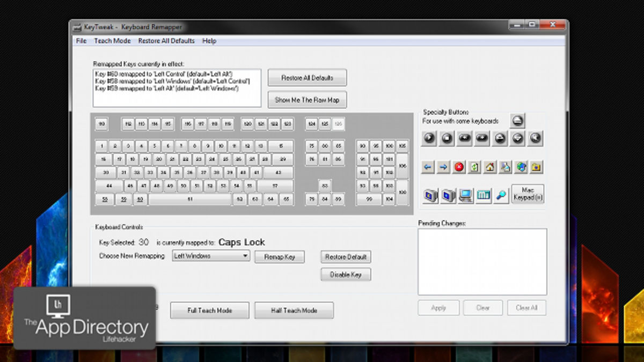This screenshot has height=362, width=644.
Task: Click the blue left-arrow Browser Back icon
Action: coord(428,167)
